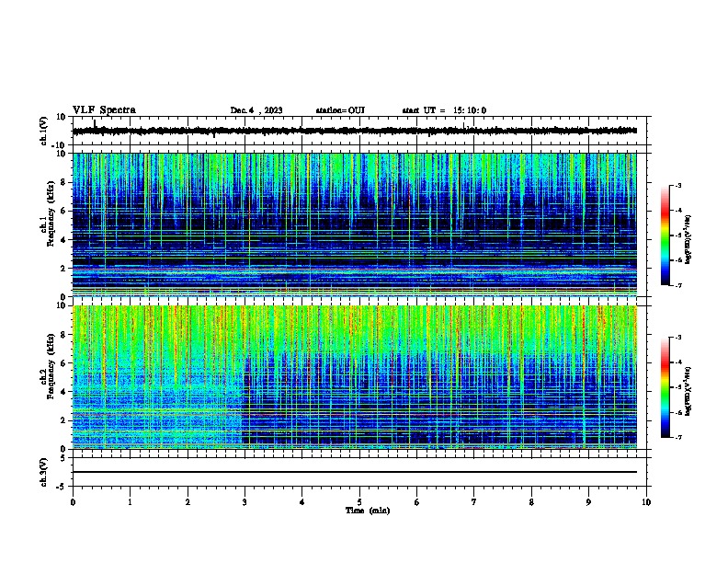Click the ch.1 frequency axis '4' tick label
The width and height of the screenshot is (728, 563).
(63, 240)
